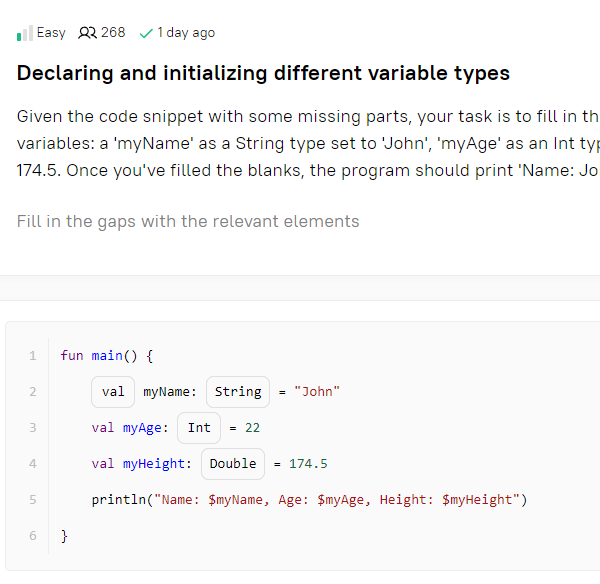Image resolution: width=600 pixels, height=584 pixels.
Task: Click the '1 day ago' status text
Action: 186,33
